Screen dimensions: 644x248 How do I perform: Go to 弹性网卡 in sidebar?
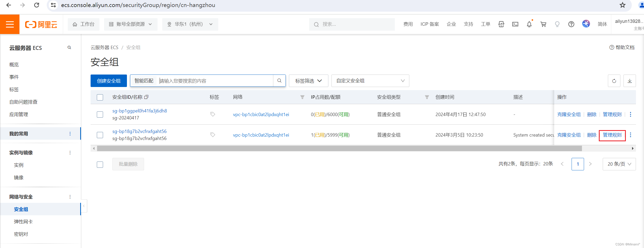pyautogui.click(x=23, y=222)
